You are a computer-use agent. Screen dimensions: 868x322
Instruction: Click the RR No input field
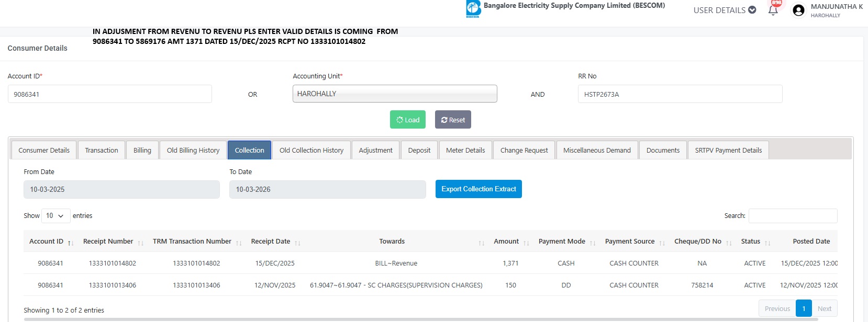pyautogui.click(x=680, y=94)
